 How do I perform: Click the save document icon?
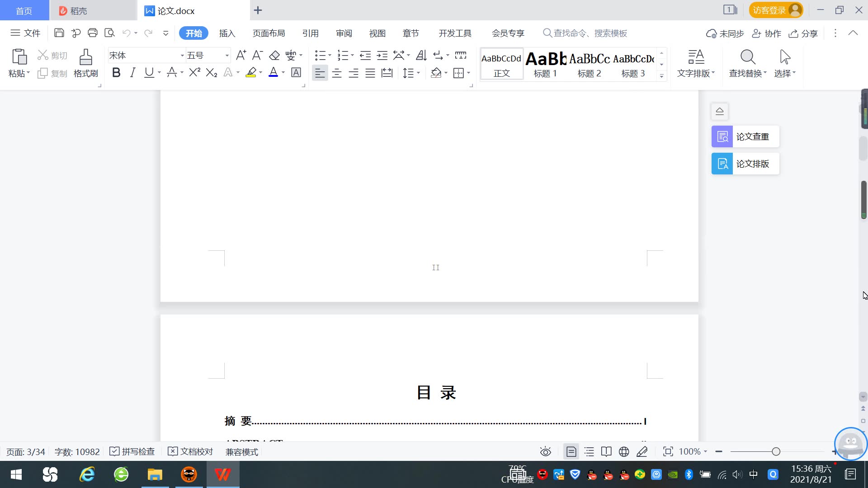coord(59,33)
